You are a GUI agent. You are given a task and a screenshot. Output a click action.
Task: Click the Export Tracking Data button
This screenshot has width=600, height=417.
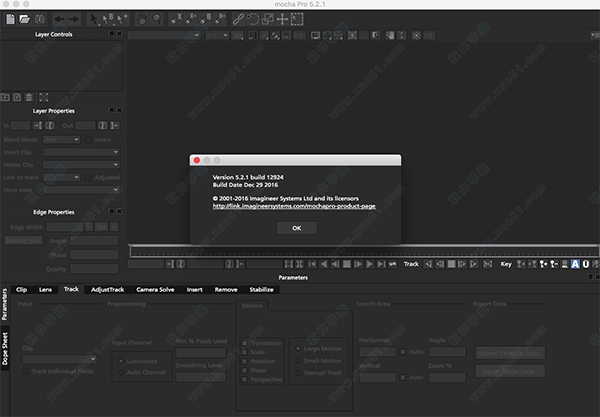pyautogui.click(x=510, y=353)
